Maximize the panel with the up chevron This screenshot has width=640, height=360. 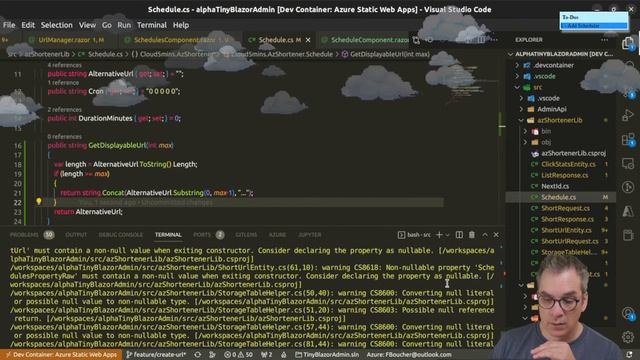tap(485, 235)
